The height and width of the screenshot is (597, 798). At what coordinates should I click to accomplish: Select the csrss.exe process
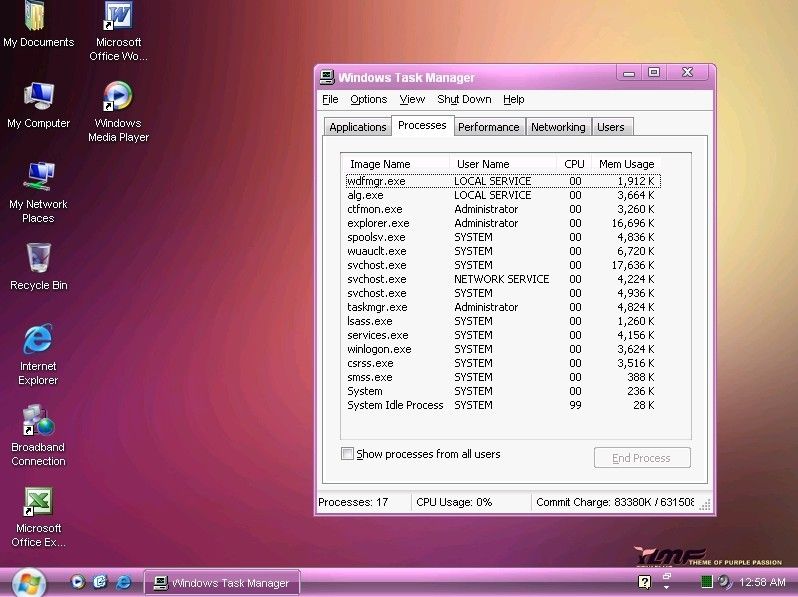(503, 363)
